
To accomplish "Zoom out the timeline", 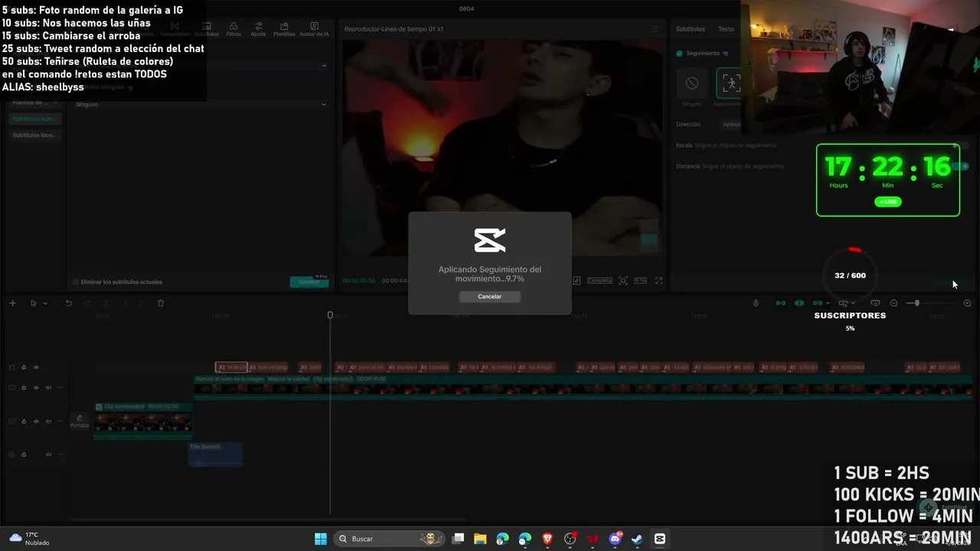I will tap(893, 304).
